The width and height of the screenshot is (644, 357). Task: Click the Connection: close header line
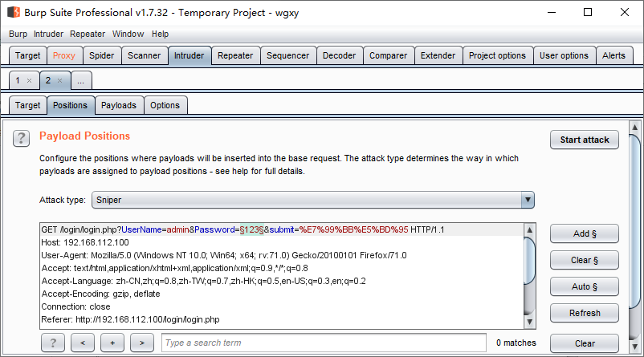(x=76, y=306)
